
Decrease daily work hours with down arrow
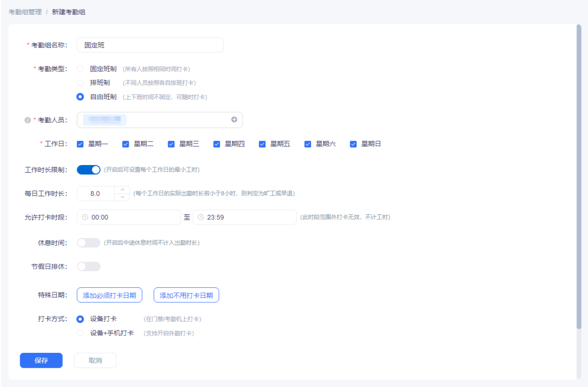122,197
